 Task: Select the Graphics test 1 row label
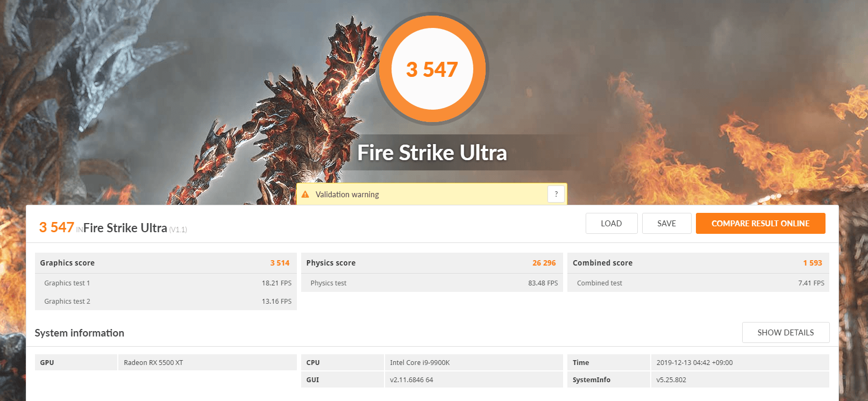pyautogui.click(x=67, y=283)
